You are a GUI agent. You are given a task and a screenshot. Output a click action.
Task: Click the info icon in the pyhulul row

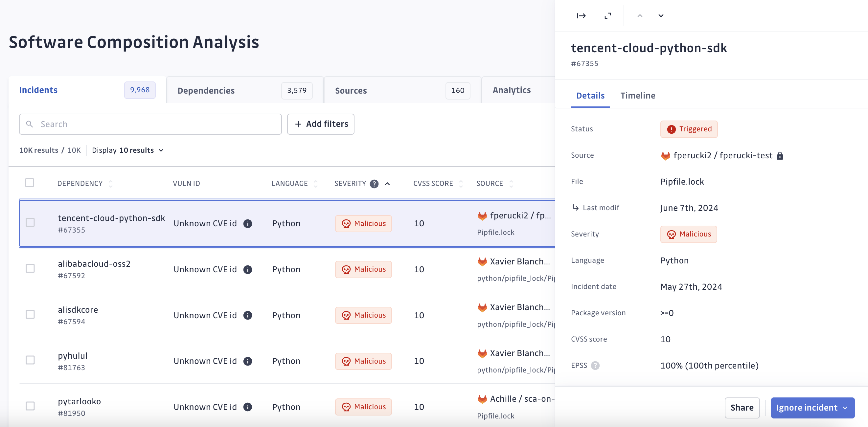tap(248, 361)
